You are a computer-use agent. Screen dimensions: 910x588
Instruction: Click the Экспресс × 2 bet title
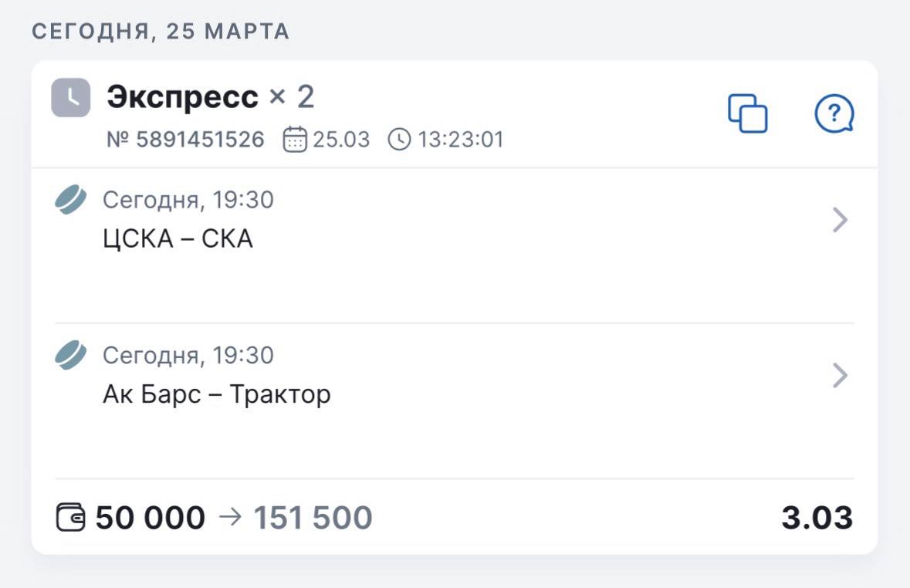[211, 98]
